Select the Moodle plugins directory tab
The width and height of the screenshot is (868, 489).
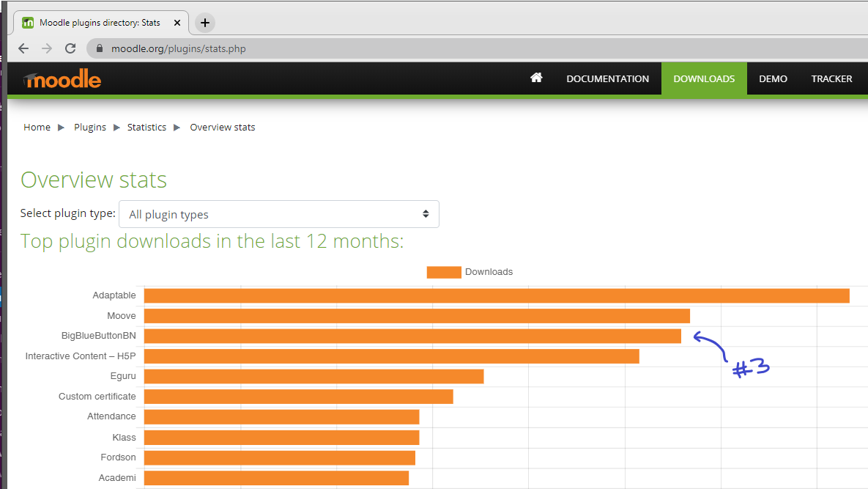point(100,23)
